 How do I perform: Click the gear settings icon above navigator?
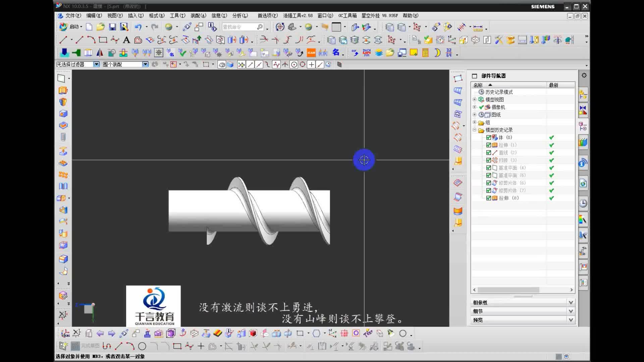pyautogui.click(x=584, y=75)
